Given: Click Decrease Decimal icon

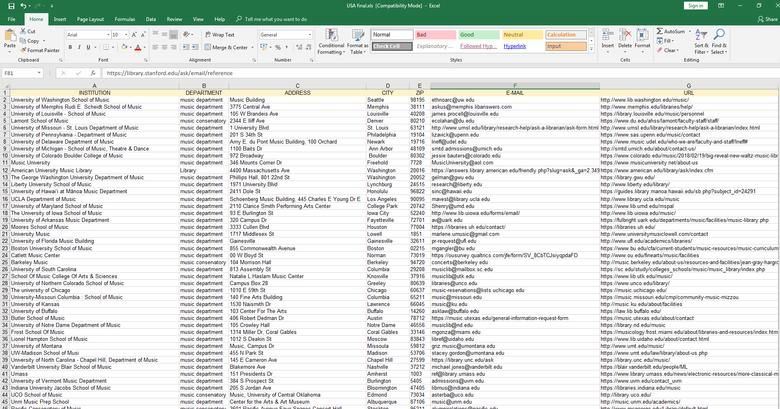Looking at the screenshot, I should [x=307, y=47].
